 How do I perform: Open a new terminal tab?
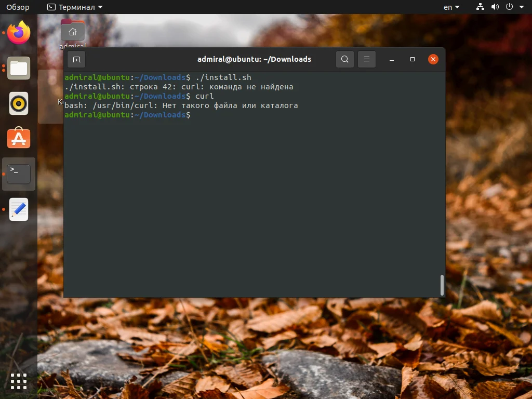pyautogui.click(x=76, y=59)
